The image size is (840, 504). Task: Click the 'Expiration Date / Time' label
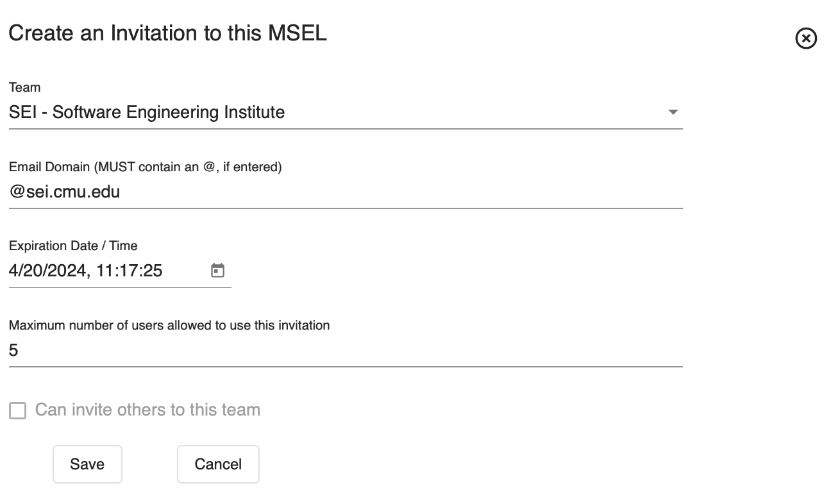click(x=73, y=246)
